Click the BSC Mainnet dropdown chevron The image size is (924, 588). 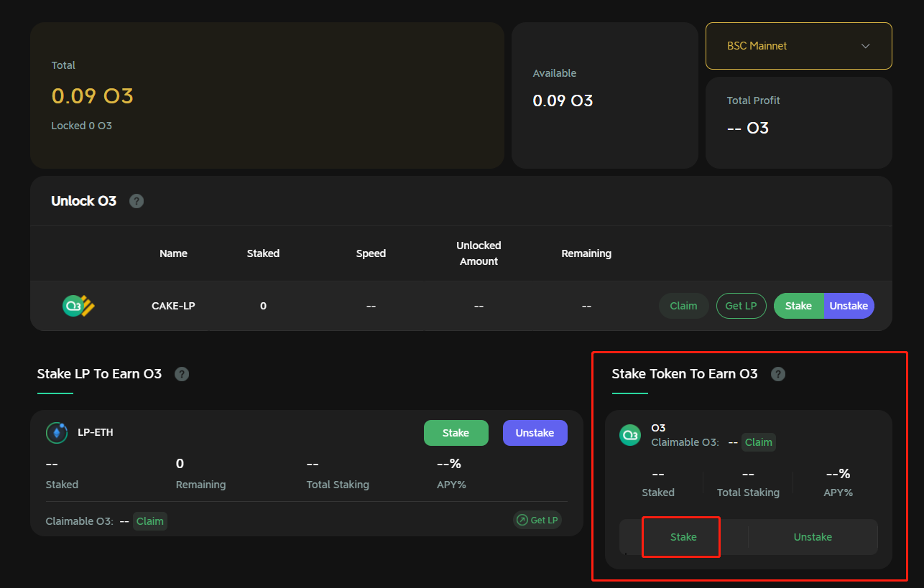[866, 46]
